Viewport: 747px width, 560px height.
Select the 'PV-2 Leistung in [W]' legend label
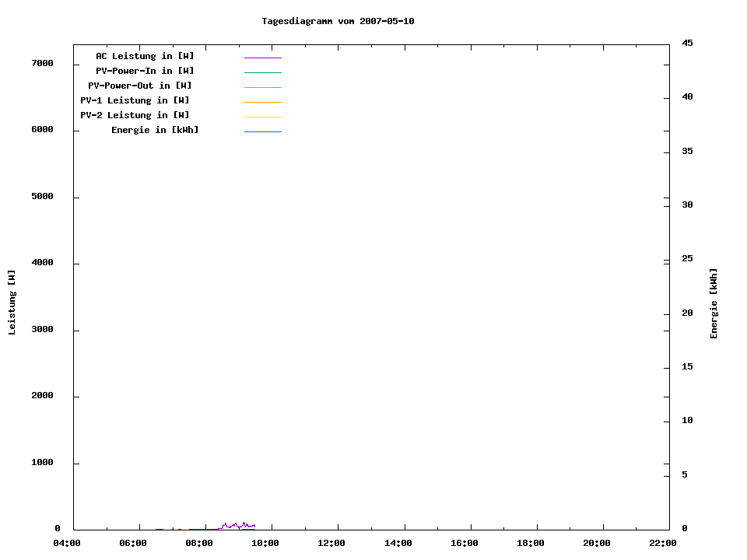[x=135, y=115]
